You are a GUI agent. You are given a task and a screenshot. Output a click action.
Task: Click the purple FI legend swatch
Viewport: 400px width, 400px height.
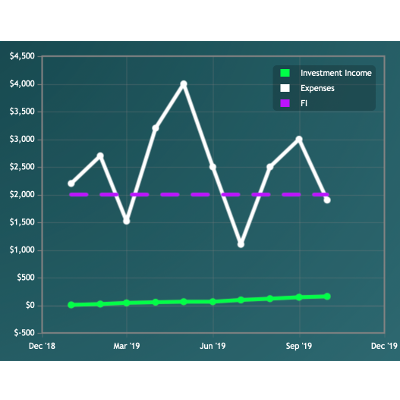285,103
